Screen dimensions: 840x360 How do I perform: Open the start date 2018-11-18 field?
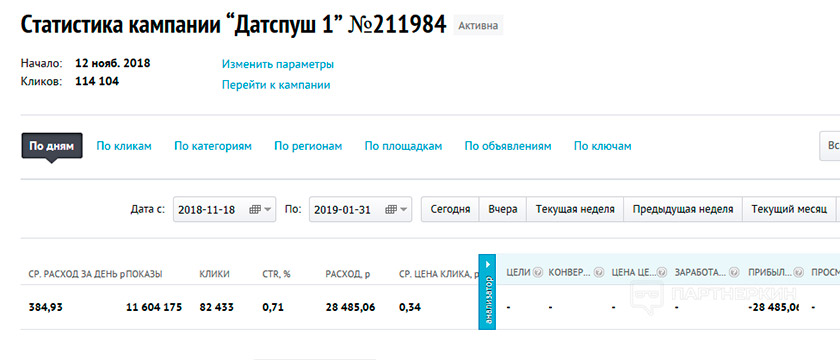pyautogui.click(x=224, y=209)
